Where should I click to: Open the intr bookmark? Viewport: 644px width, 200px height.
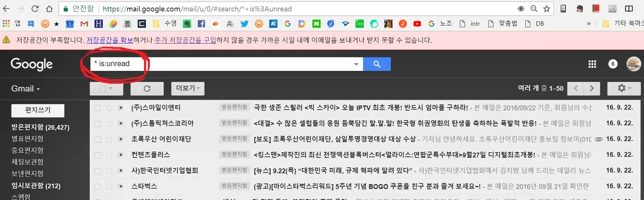[470, 23]
